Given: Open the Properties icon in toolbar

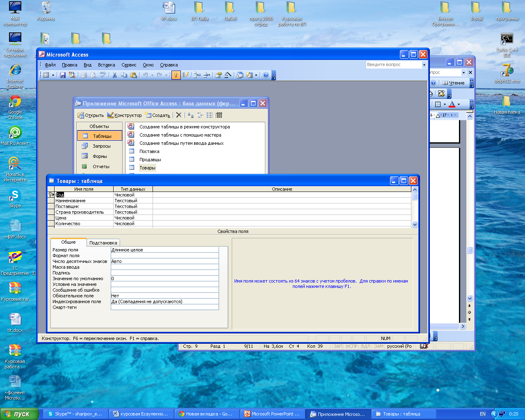Looking at the screenshot, I should click(x=218, y=75).
